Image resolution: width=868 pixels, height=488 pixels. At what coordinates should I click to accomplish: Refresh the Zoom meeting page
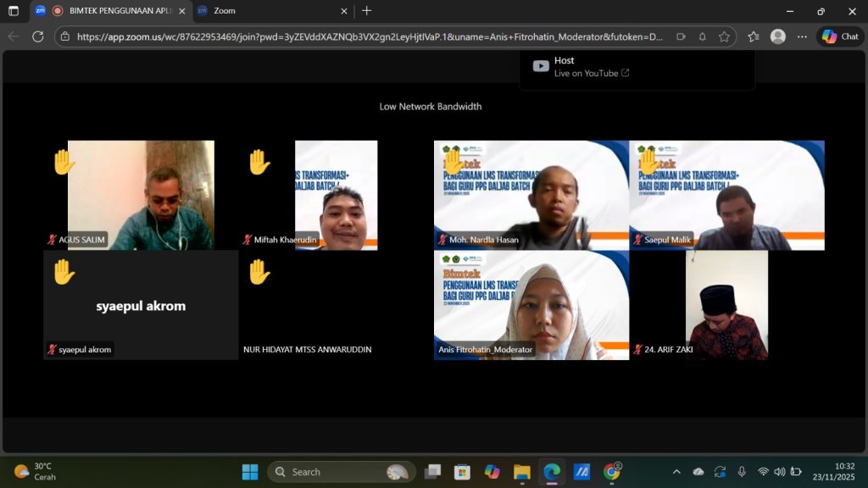(x=37, y=36)
